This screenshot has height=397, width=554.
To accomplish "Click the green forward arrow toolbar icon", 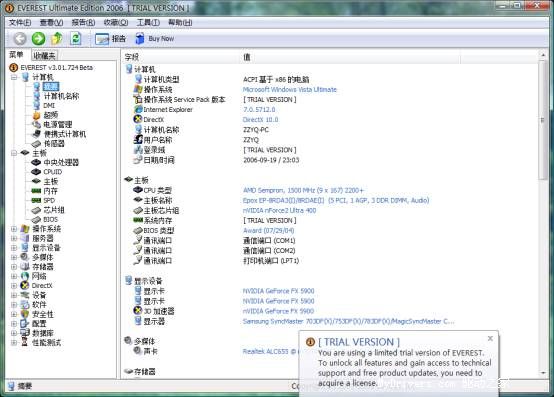I will coord(39,38).
